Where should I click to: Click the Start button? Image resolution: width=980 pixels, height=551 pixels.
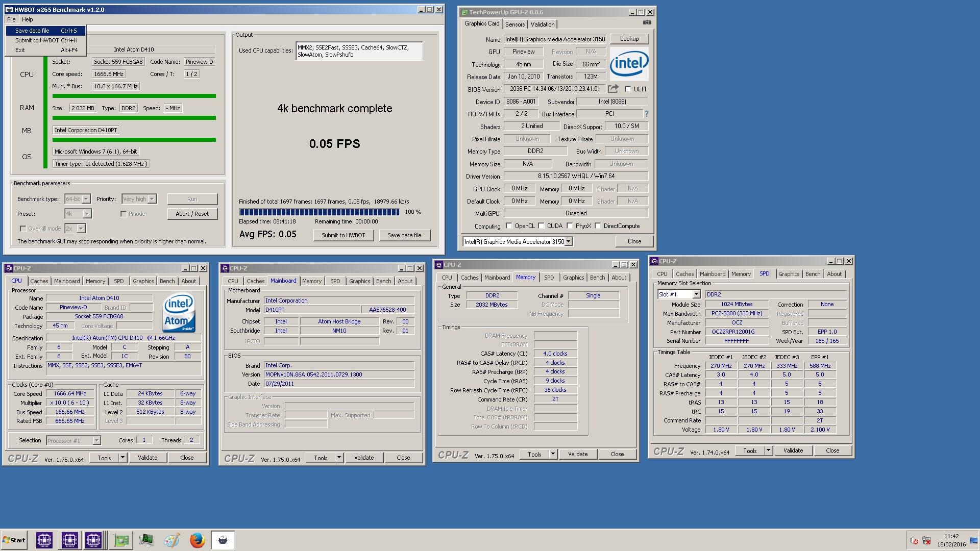tap(14, 540)
